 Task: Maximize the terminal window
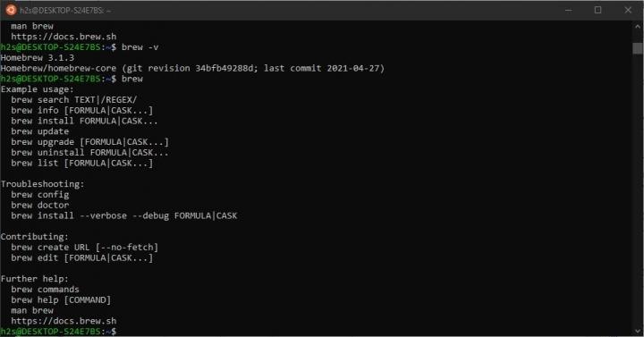point(598,10)
